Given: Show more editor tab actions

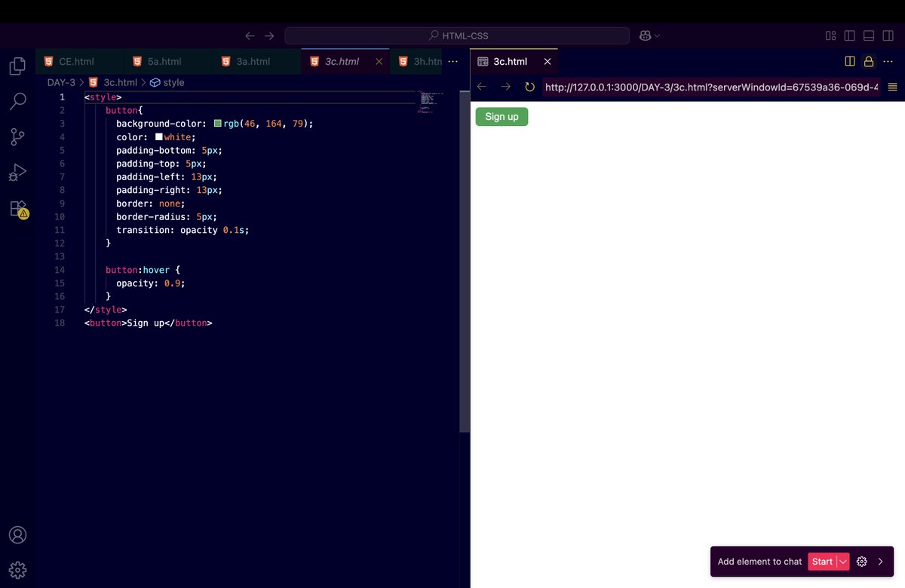Looking at the screenshot, I should (x=453, y=62).
